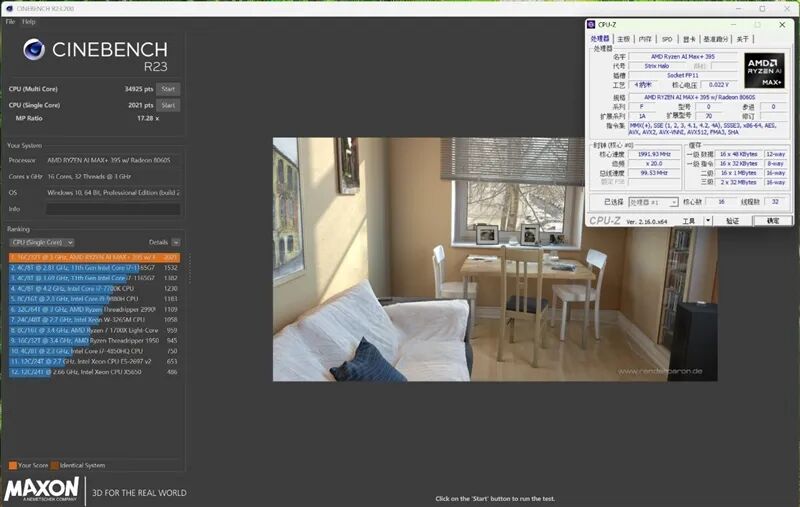
Task: Close the CPU-Z window
Action: click(782, 24)
